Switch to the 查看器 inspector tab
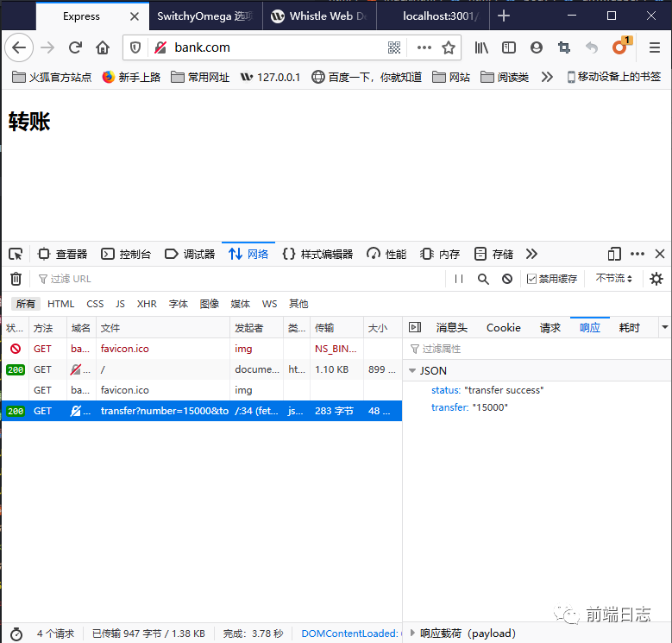 62,255
